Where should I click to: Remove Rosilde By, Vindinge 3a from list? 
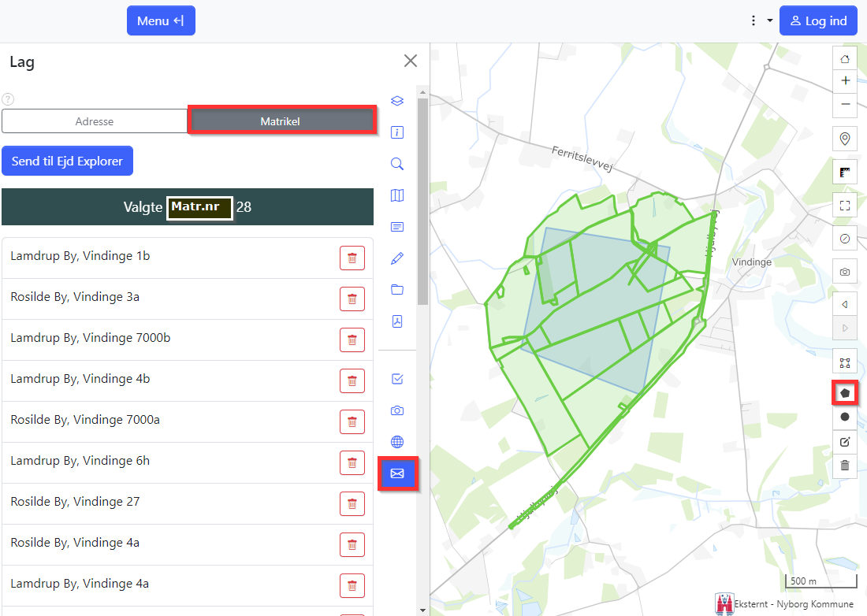(x=352, y=299)
